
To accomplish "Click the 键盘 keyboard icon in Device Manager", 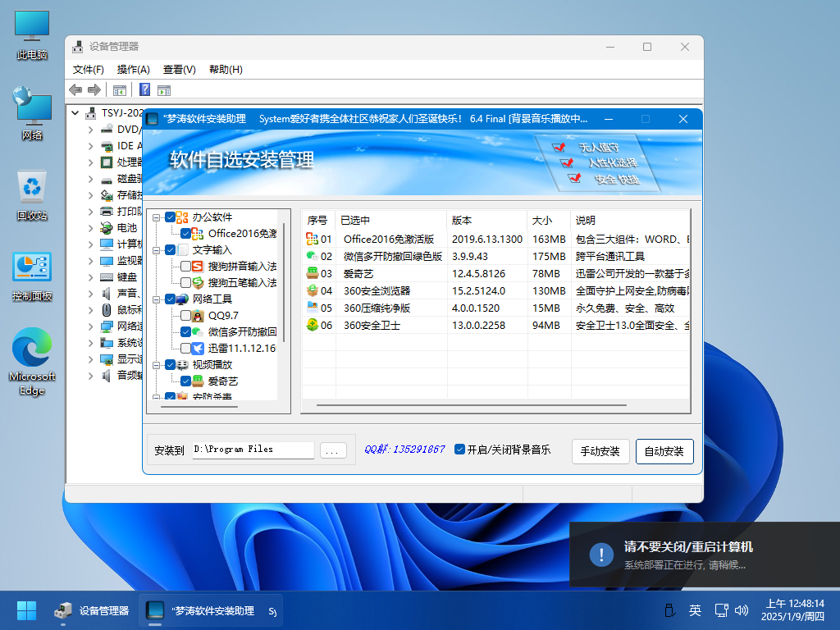I will [107, 277].
